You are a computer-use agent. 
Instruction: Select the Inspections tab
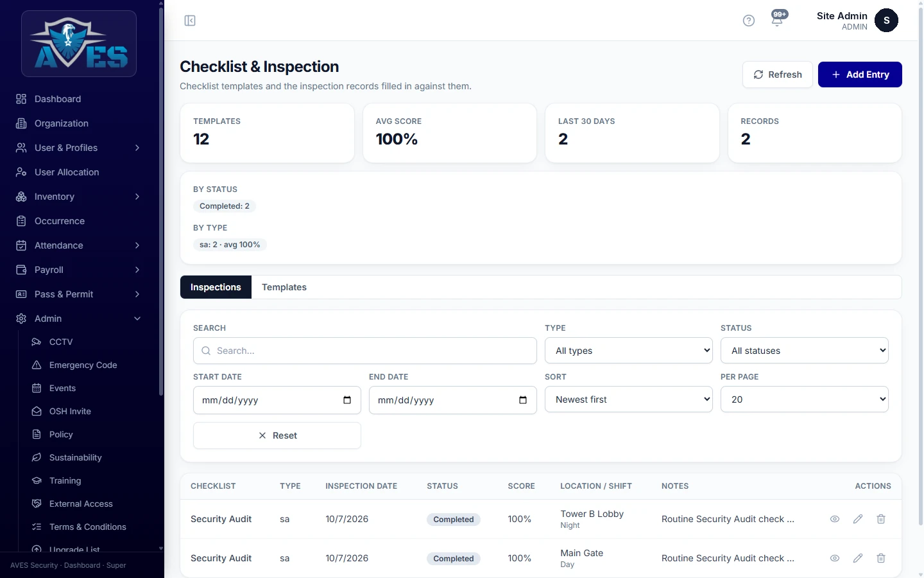(x=216, y=287)
